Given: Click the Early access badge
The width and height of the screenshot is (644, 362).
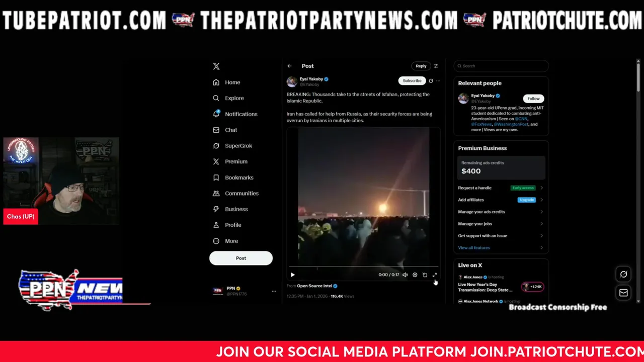Looking at the screenshot, I should (x=523, y=188).
